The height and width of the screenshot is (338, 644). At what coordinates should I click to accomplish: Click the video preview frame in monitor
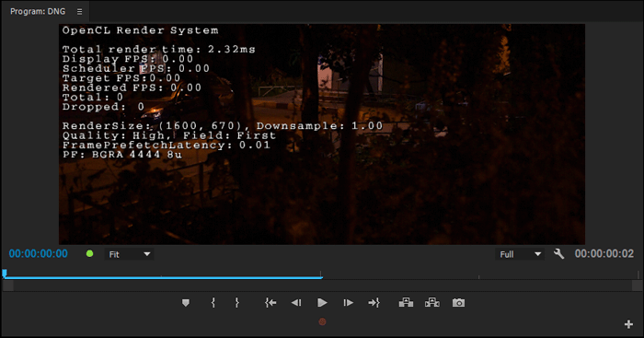(322, 134)
